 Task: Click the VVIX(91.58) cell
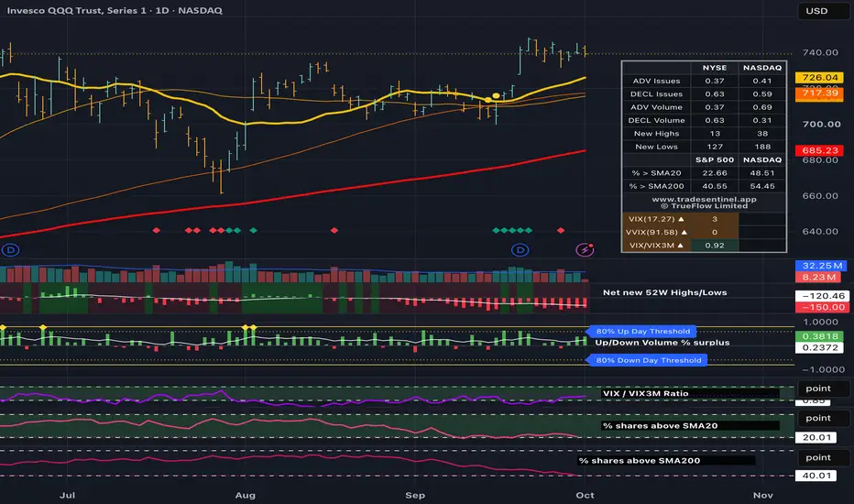click(x=656, y=232)
